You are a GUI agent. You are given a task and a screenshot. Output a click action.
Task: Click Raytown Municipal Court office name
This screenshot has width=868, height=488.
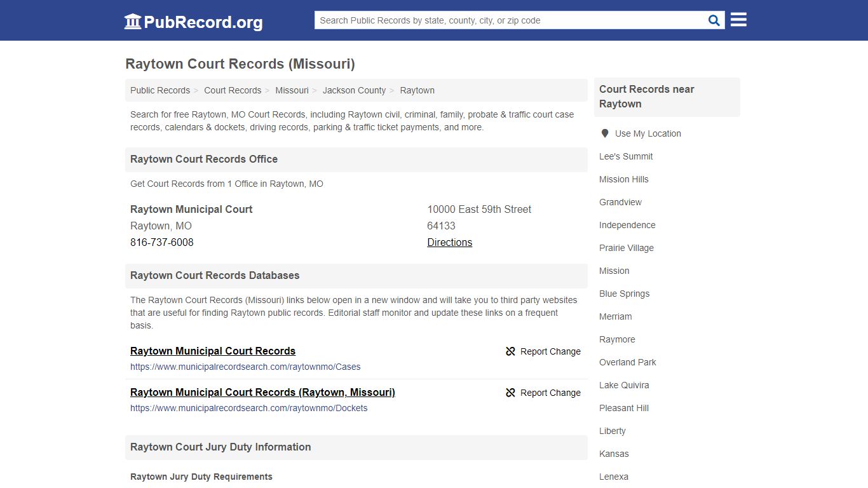click(x=191, y=209)
